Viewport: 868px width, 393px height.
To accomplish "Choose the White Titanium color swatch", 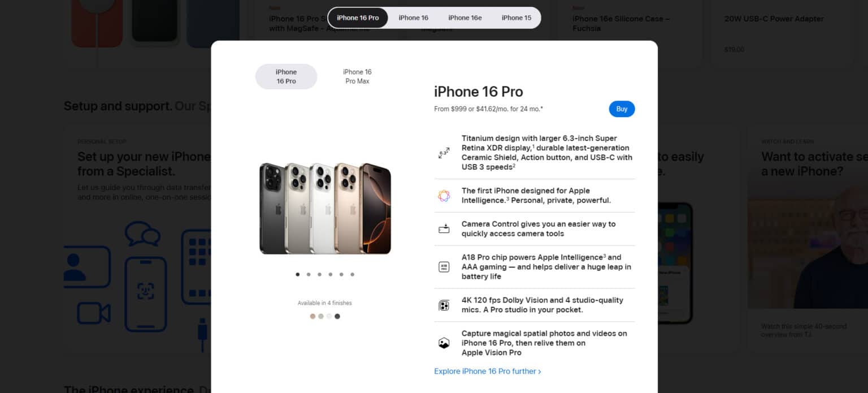I will [x=329, y=316].
